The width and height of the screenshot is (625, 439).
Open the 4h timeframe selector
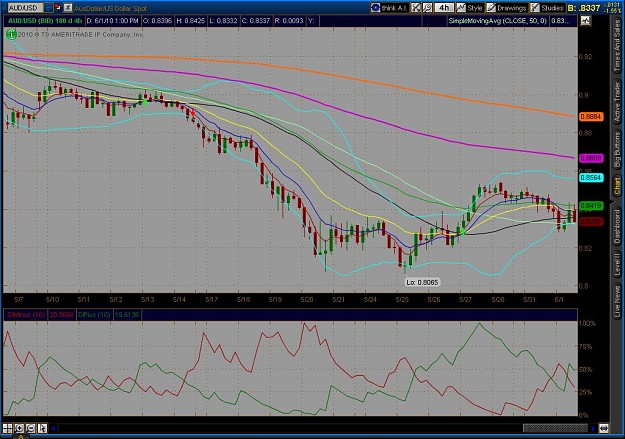pos(444,8)
